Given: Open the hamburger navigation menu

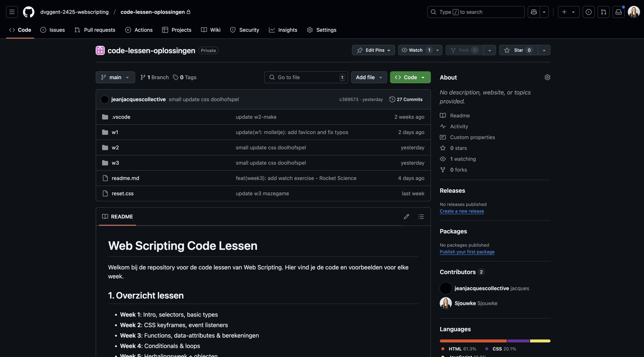Looking at the screenshot, I should [12, 12].
